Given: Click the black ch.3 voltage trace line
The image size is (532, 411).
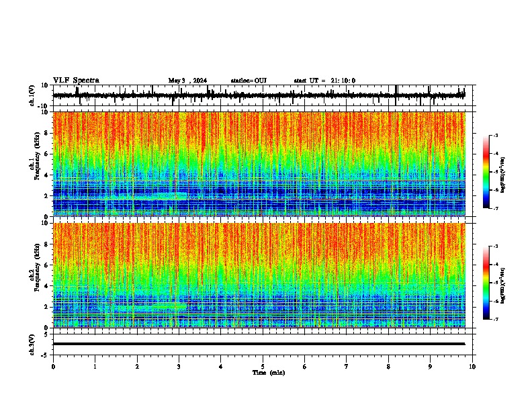Looking at the screenshot, I should pos(259,344).
